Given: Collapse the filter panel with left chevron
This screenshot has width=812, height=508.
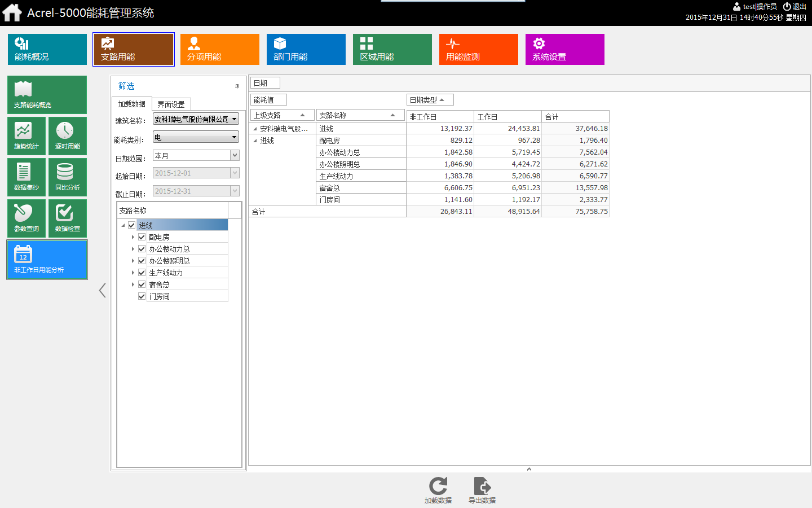Looking at the screenshot, I should 102,290.
